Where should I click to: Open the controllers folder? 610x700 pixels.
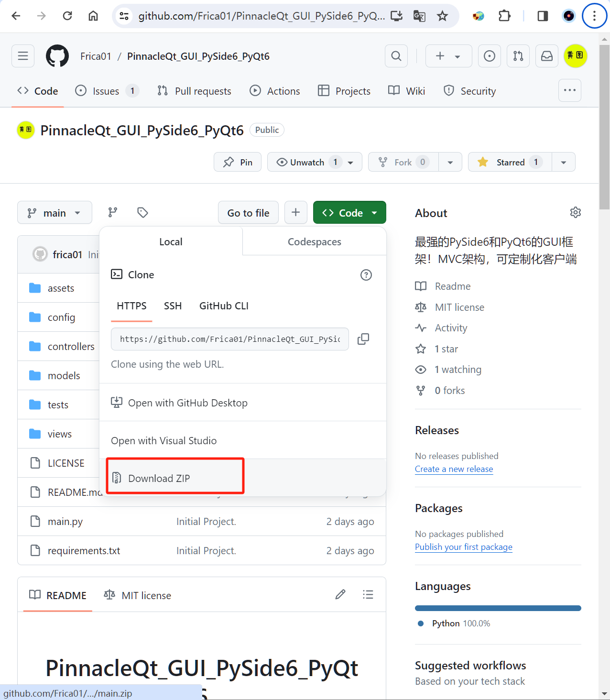(x=71, y=346)
